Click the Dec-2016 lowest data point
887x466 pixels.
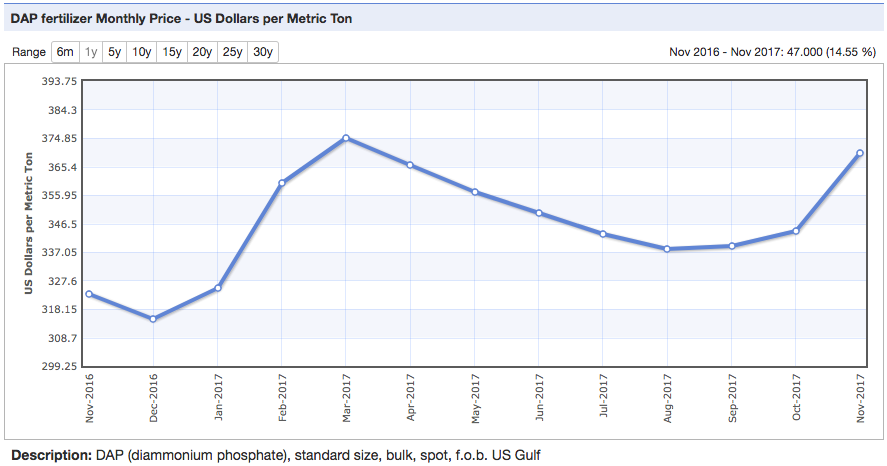click(153, 319)
